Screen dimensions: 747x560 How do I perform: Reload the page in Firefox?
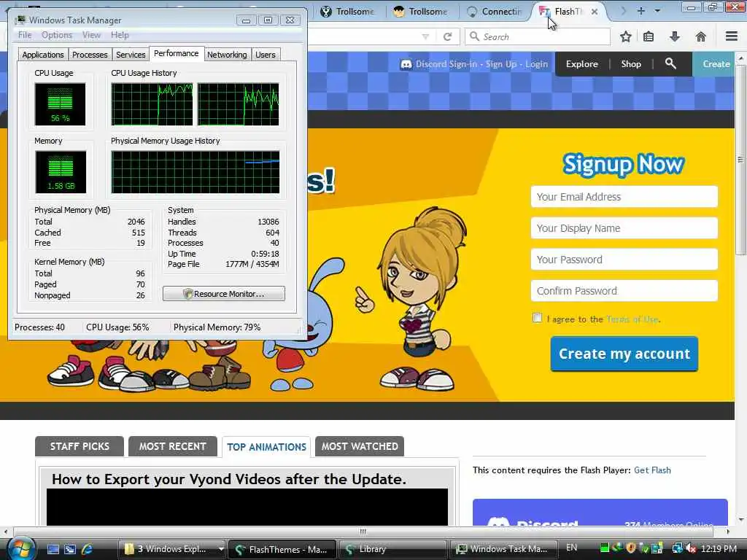pyautogui.click(x=447, y=36)
